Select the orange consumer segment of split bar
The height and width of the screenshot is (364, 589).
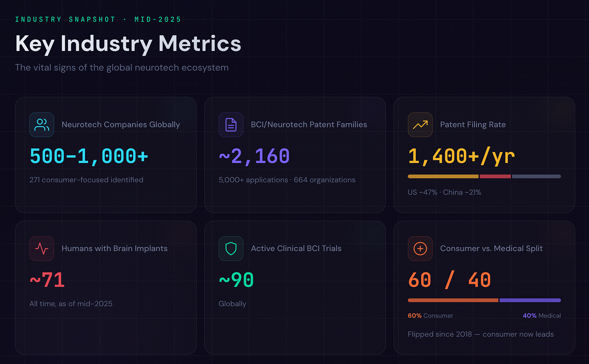click(x=453, y=300)
